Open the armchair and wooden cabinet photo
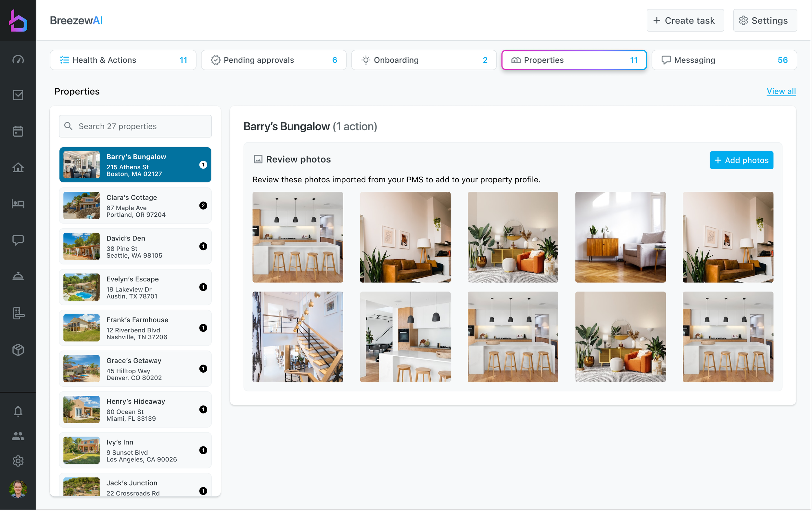 [621, 237]
